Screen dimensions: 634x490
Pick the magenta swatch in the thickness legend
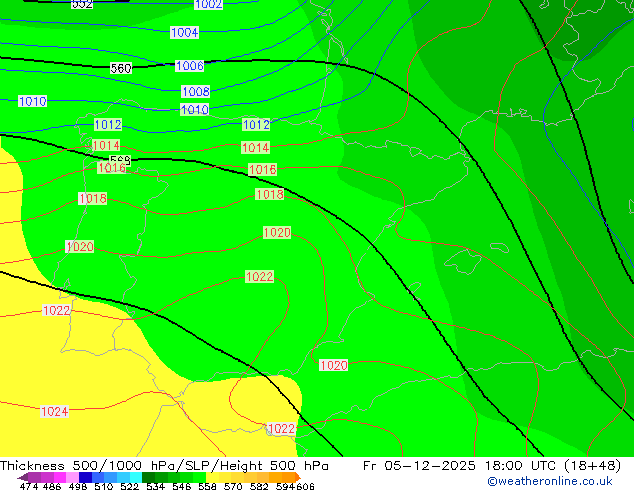[x=60, y=477]
